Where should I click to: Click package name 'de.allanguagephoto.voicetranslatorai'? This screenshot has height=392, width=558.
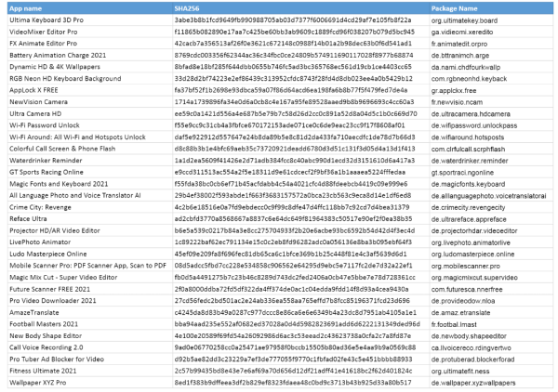point(488,196)
